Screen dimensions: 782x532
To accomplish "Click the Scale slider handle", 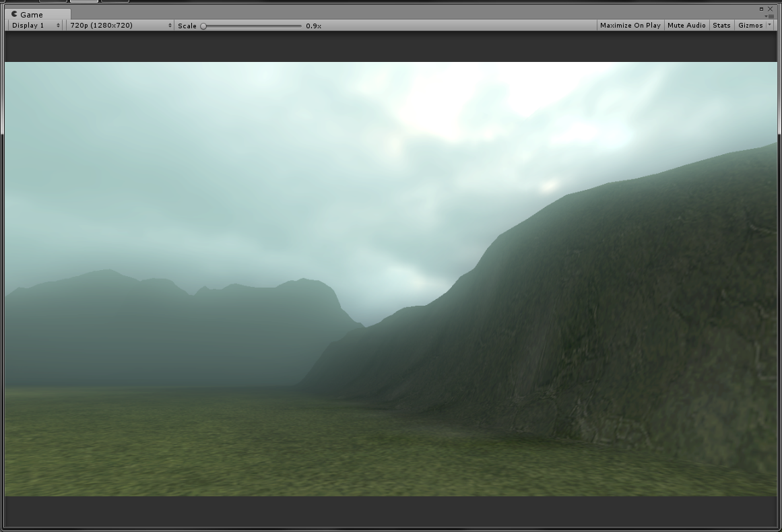I will (203, 26).
